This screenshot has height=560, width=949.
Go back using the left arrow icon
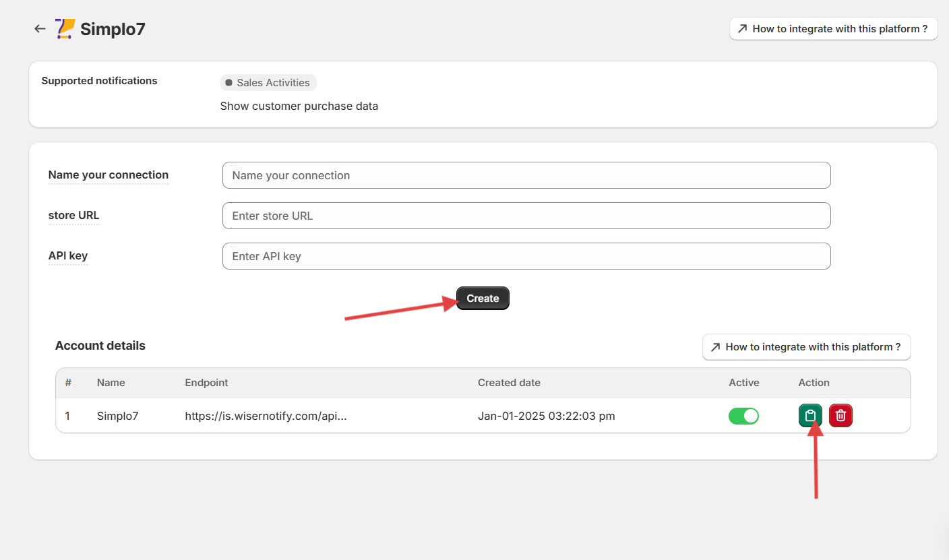[40, 29]
